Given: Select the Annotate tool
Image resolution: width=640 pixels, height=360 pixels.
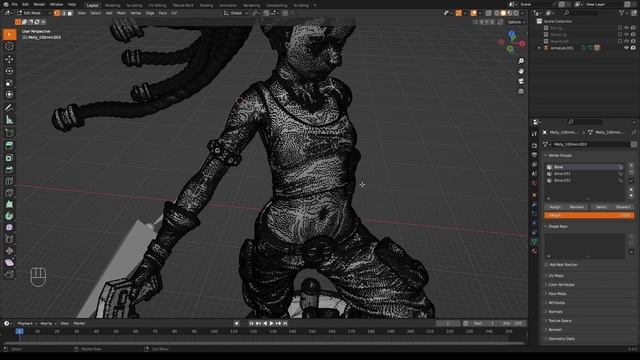Looking at the screenshot, I should point(9,108).
